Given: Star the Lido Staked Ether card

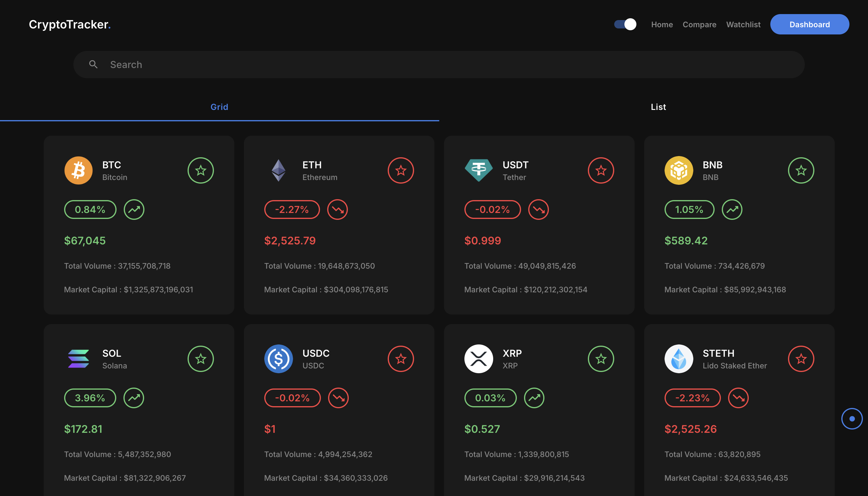Looking at the screenshot, I should (x=801, y=359).
